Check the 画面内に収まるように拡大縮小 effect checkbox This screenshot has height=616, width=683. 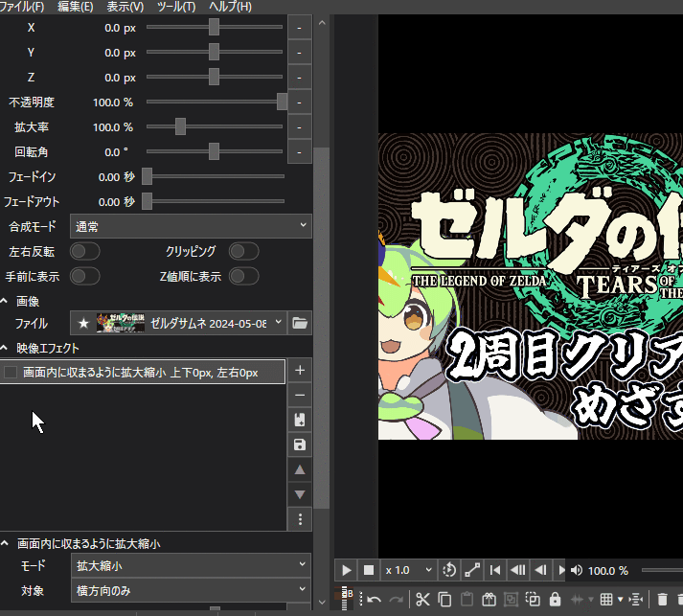pos(10,372)
